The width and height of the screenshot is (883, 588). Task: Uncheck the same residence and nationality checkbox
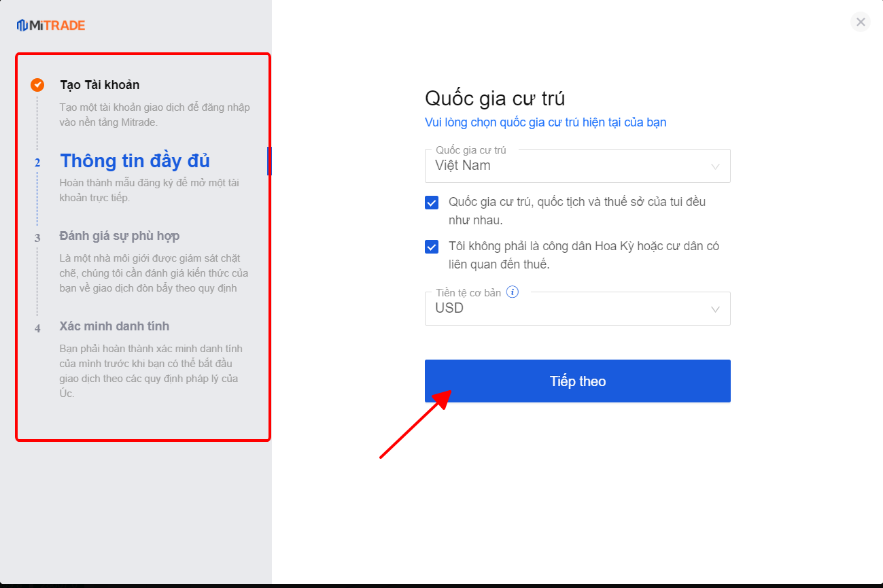[x=432, y=203]
